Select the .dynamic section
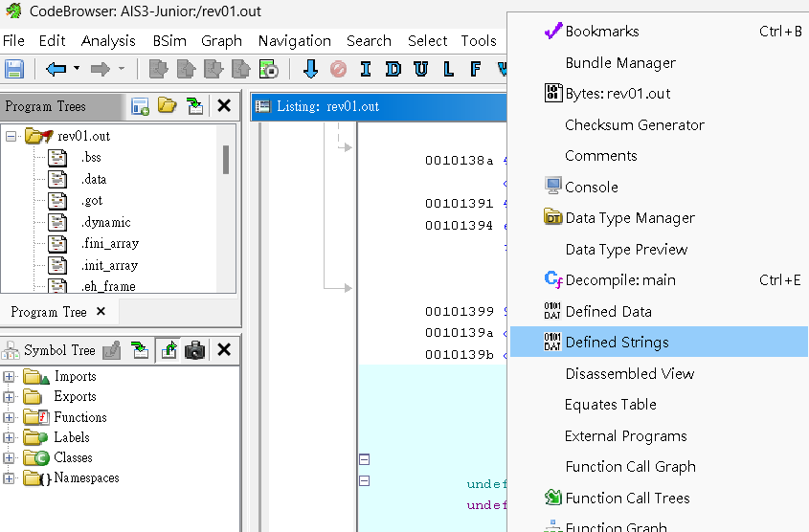Viewport: 809px width, 532px height. pyautogui.click(x=105, y=222)
